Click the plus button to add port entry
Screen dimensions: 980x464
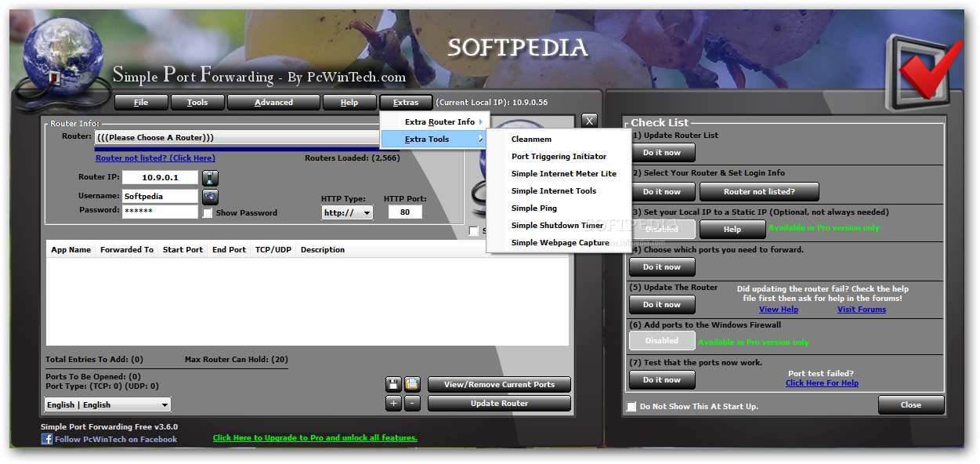coord(393,404)
